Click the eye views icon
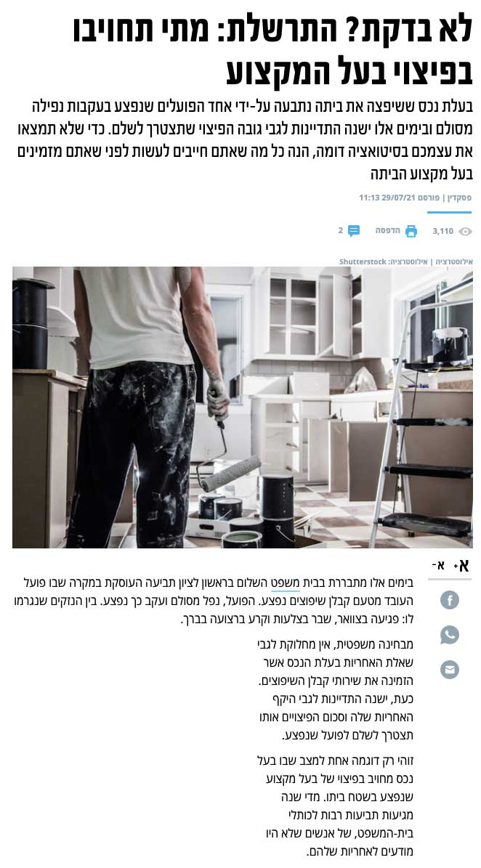This screenshot has height=868, width=481. point(466,232)
